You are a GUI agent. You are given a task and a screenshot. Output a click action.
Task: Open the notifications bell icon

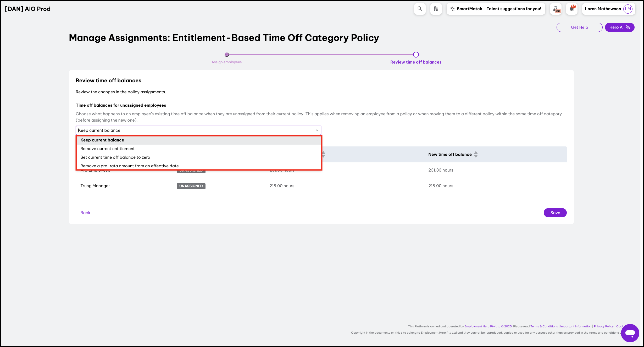coord(572,9)
